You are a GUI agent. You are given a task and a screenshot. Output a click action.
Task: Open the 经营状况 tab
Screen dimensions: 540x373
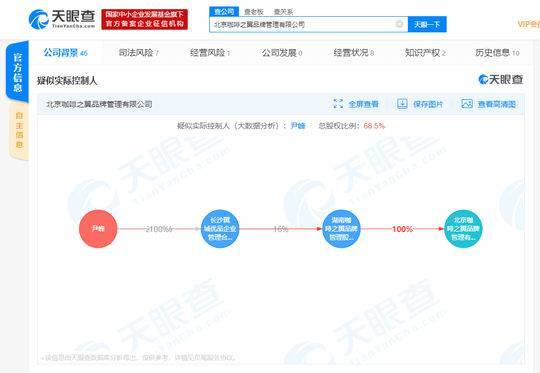pos(353,53)
